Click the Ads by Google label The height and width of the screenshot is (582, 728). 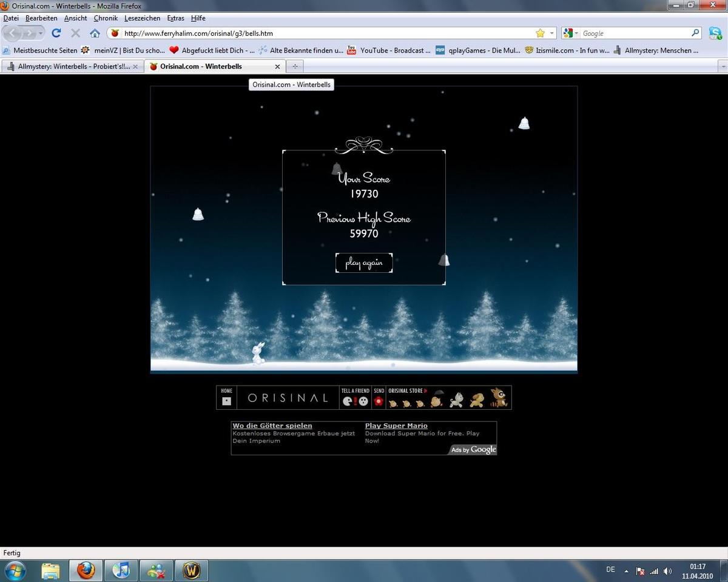[473, 449]
